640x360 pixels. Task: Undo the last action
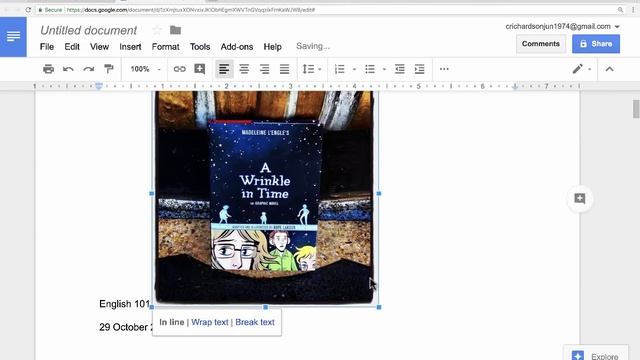pos(68,69)
